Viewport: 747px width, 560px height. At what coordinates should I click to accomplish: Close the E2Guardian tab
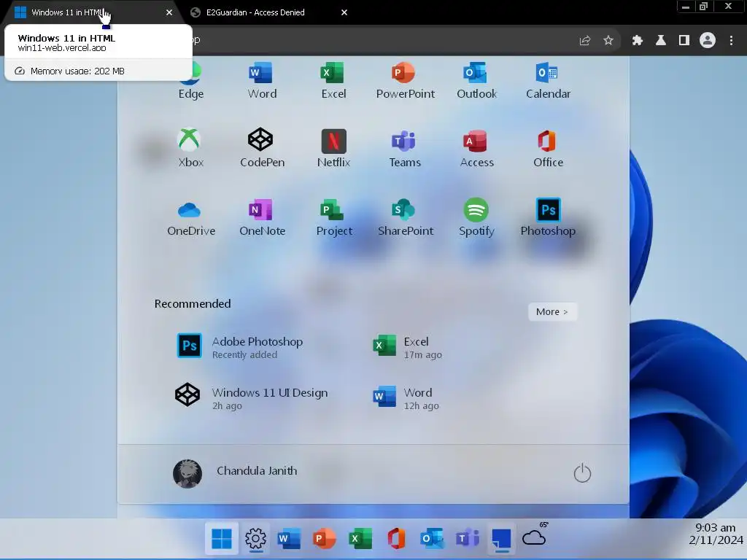(x=344, y=12)
